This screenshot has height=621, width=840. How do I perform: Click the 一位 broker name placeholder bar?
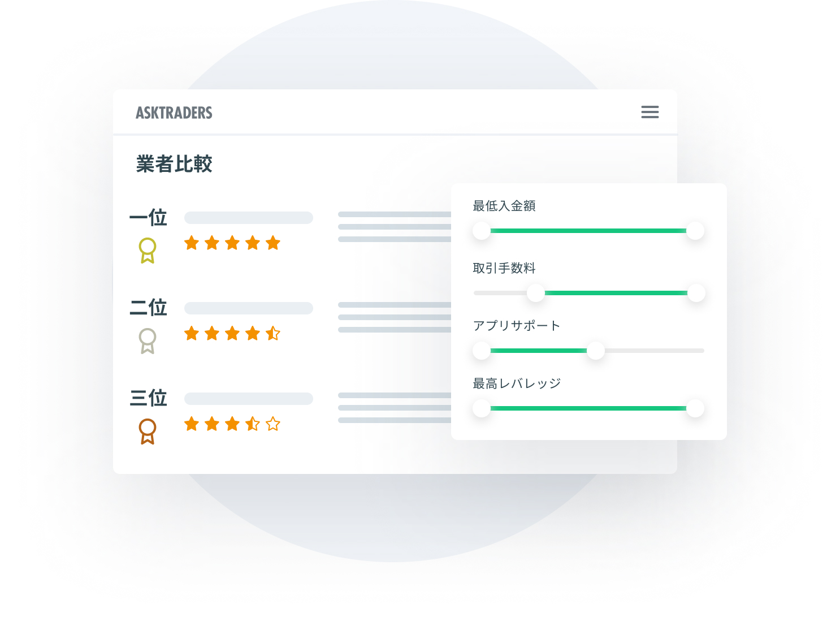click(249, 218)
